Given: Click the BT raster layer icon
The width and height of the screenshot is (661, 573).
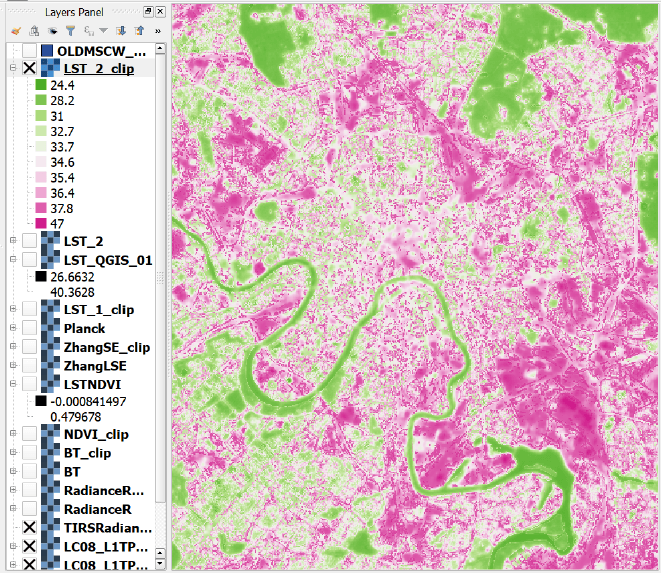Looking at the screenshot, I should [50, 471].
